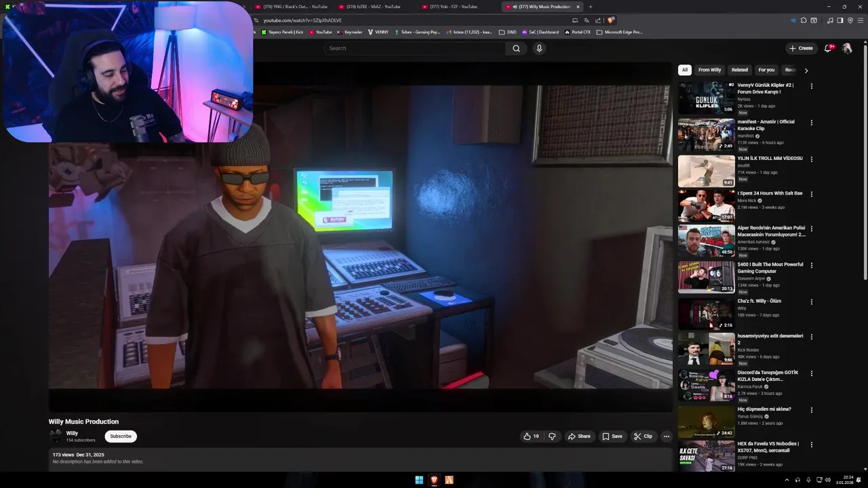Open the Tebex - Gaming Pay bookmark
The image size is (868, 488).
[x=417, y=32]
